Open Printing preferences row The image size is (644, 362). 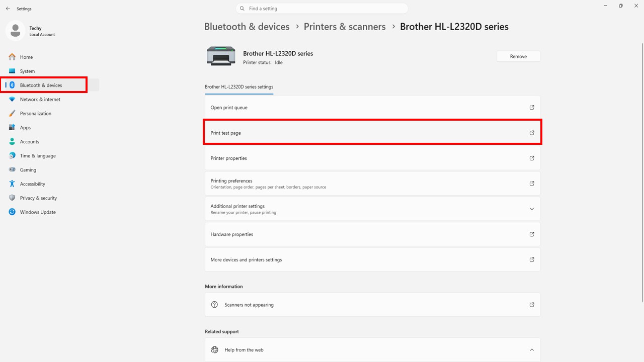coord(372,184)
